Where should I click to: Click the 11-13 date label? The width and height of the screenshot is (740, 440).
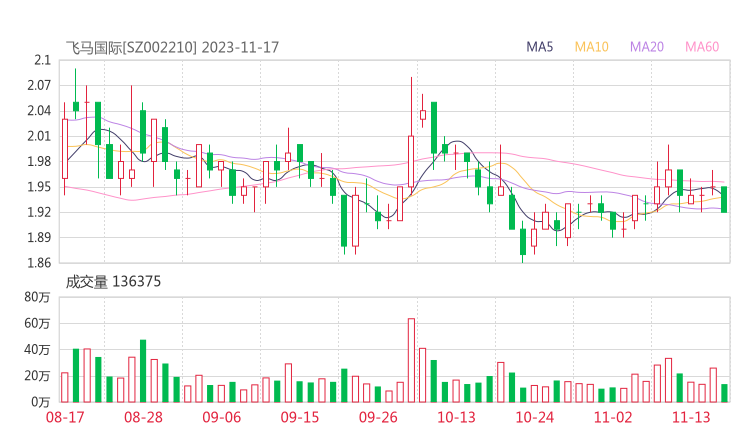click(691, 417)
